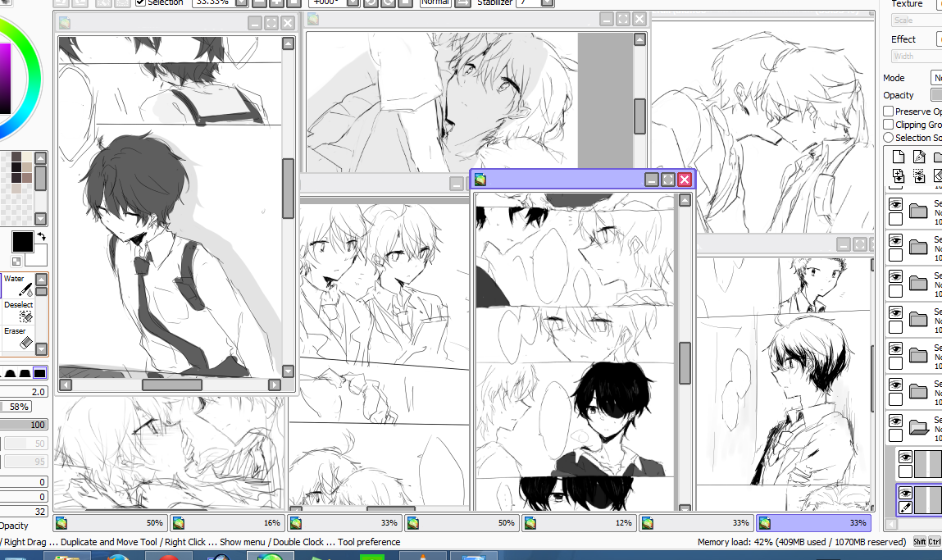Image resolution: width=942 pixels, height=560 pixels.
Task: Zoom out the canvas view
Action: [x=259, y=2]
